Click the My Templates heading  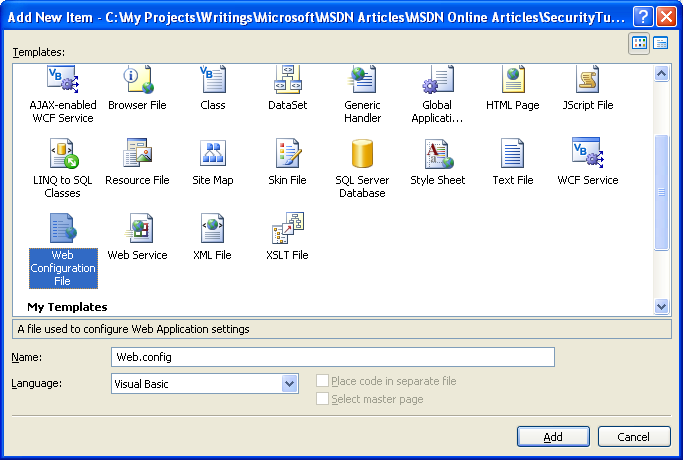[67, 307]
